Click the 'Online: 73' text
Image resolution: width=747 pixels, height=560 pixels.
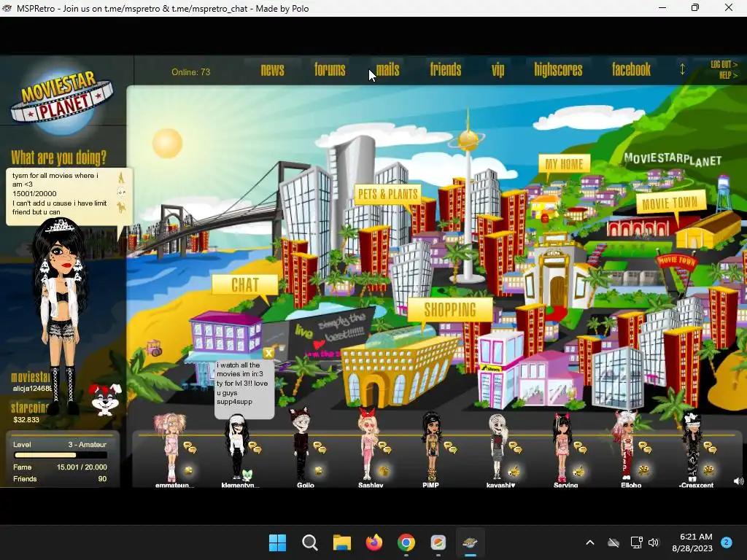click(190, 72)
